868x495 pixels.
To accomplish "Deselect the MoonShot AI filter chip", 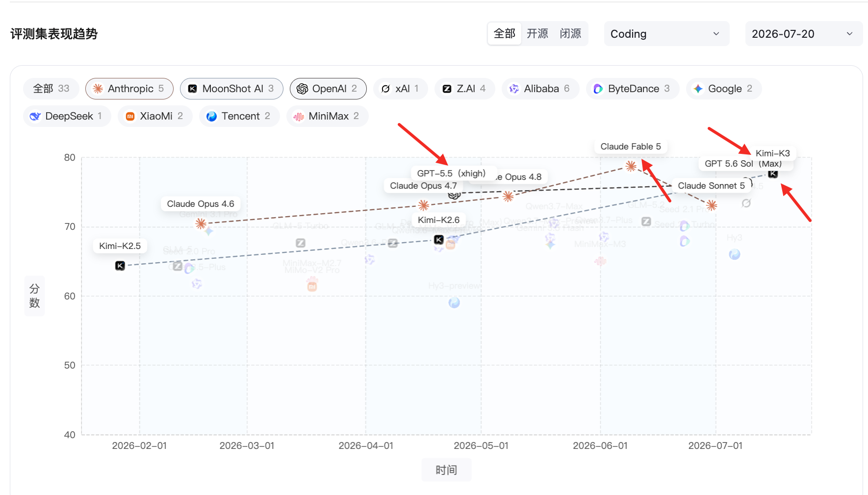I will (231, 89).
